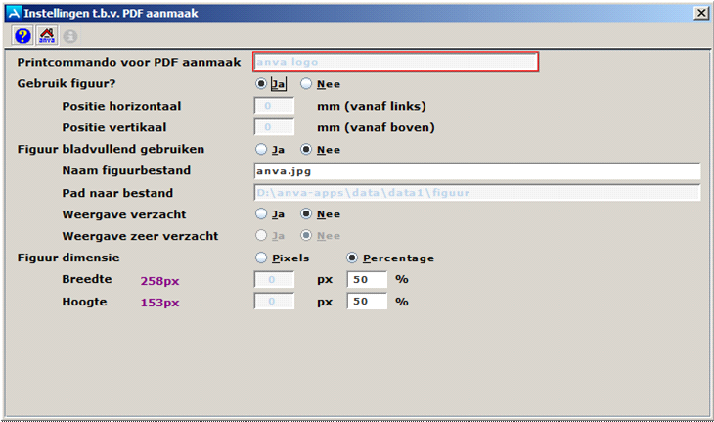Screen dimensions: 714x422
Task: Choose Ja for Figuur bladvullend gebruiken
Action: coord(262,150)
